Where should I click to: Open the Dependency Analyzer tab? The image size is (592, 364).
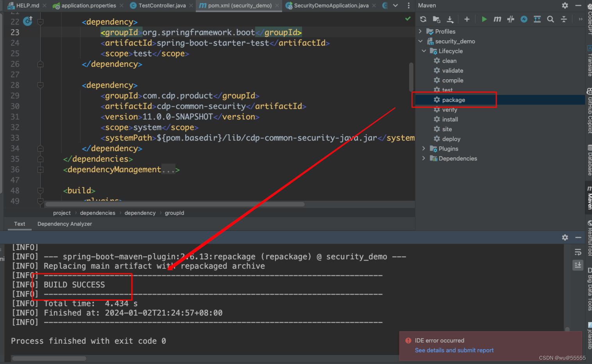(x=64, y=224)
